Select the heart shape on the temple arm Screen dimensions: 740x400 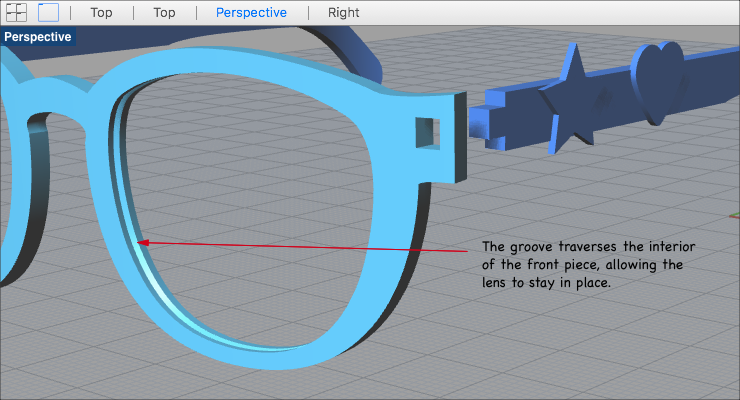click(658, 83)
